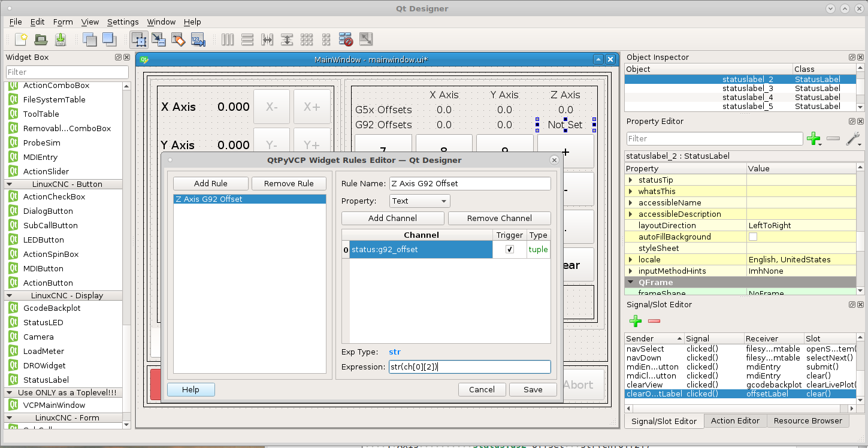Click the Rule Name input field
The height and width of the screenshot is (448, 868).
470,183
